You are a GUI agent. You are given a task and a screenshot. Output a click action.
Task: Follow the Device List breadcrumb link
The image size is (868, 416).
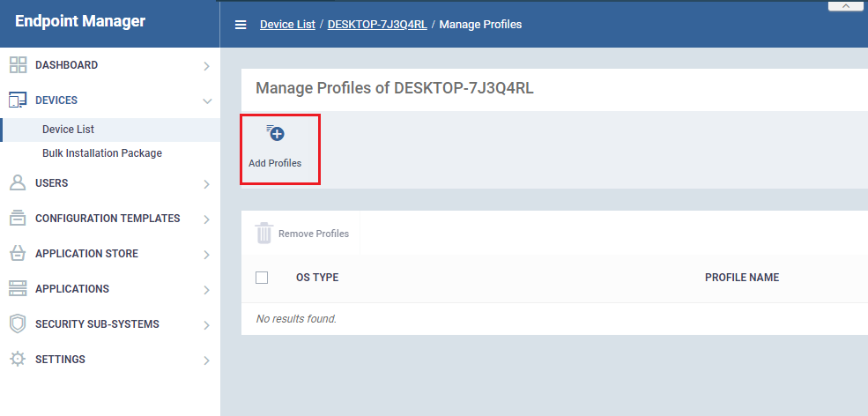pos(287,25)
